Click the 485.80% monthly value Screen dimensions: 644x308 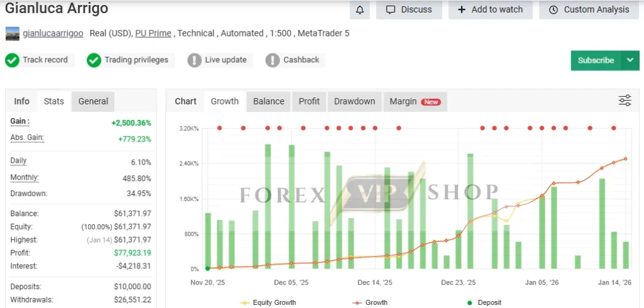136,179
